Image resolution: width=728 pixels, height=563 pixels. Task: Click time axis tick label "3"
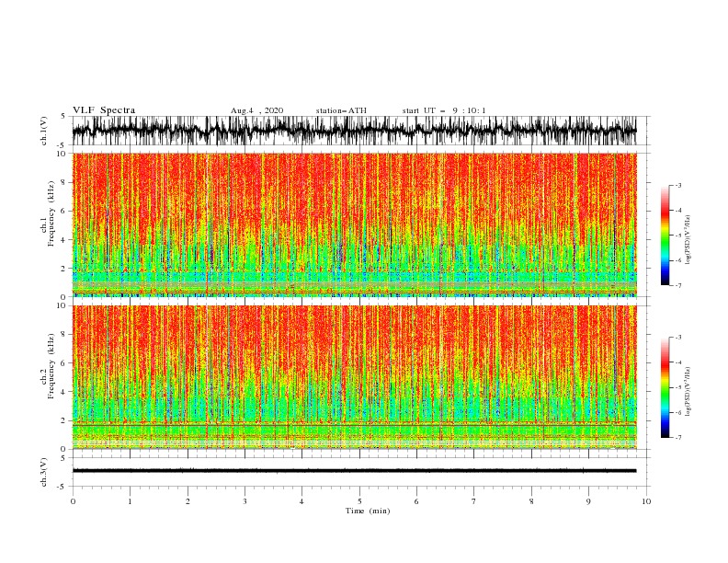click(245, 501)
